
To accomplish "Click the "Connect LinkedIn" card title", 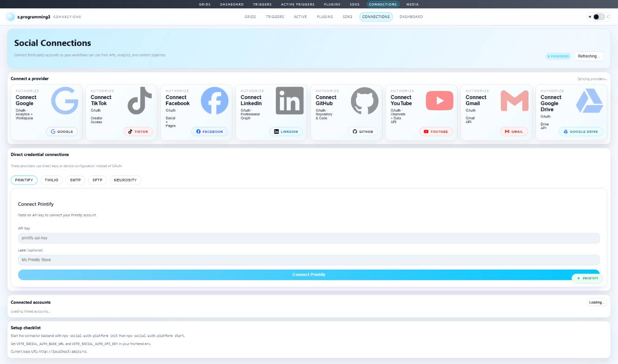I will (251, 100).
